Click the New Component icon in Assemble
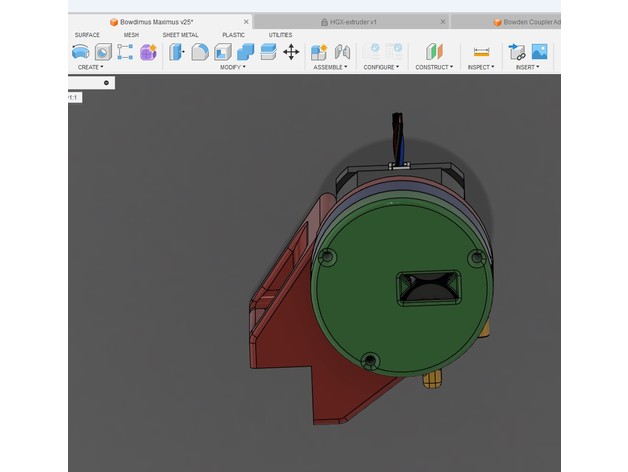The width and height of the screenshot is (628, 472). (319, 51)
